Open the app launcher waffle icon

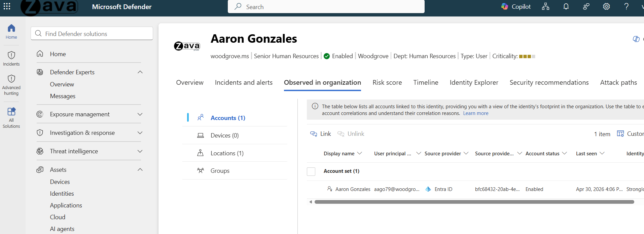click(x=7, y=6)
